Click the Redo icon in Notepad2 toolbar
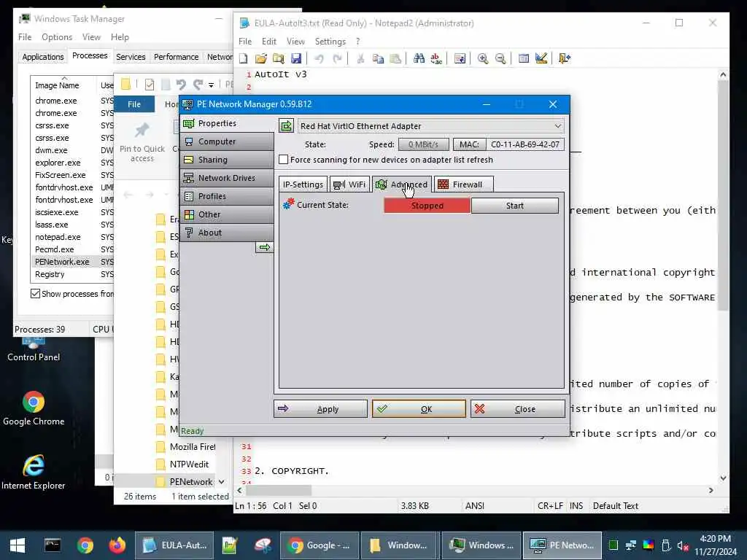This screenshot has height=560, width=747. click(x=337, y=58)
